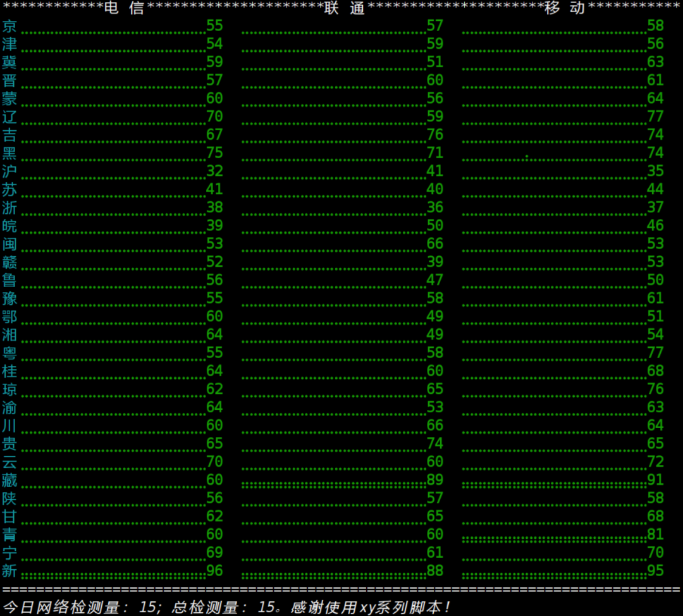Click the 电信 column header

click(x=124, y=8)
